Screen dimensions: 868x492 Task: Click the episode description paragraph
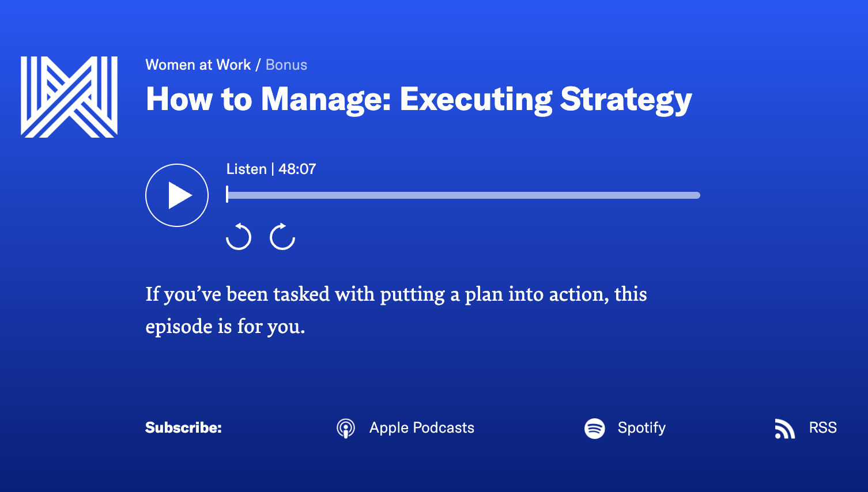(x=396, y=310)
